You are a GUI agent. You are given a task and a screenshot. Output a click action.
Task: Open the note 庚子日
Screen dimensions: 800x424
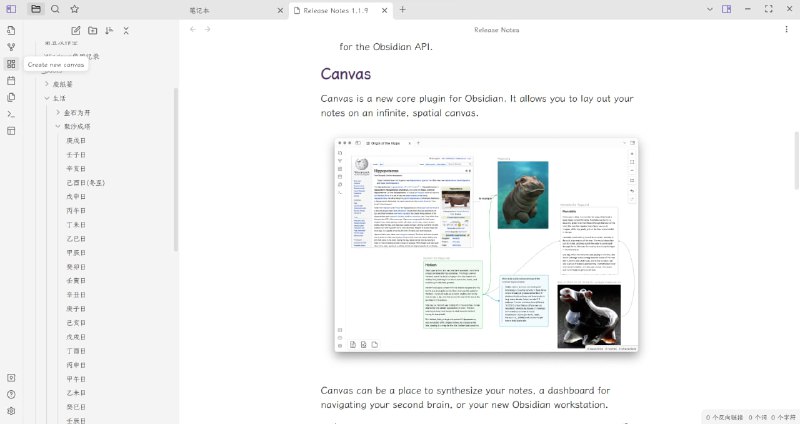point(76,309)
